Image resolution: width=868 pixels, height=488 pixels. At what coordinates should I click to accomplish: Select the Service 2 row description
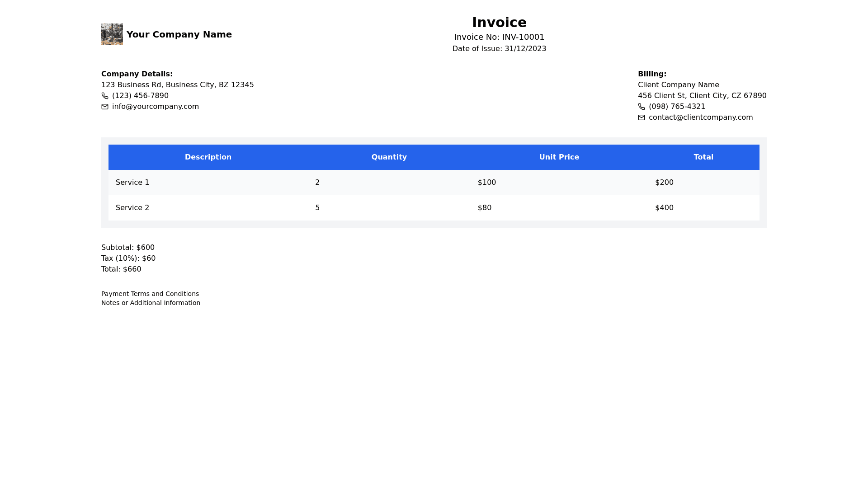(x=132, y=208)
